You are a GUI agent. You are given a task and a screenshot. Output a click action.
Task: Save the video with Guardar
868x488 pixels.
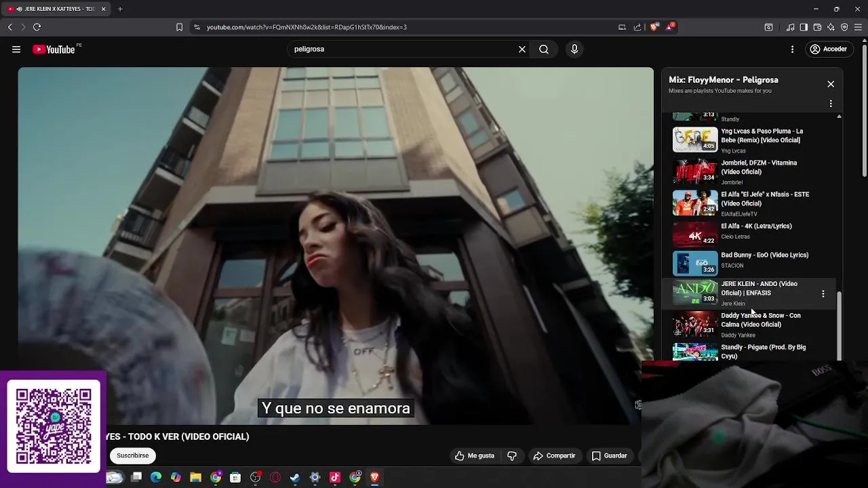point(609,455)
